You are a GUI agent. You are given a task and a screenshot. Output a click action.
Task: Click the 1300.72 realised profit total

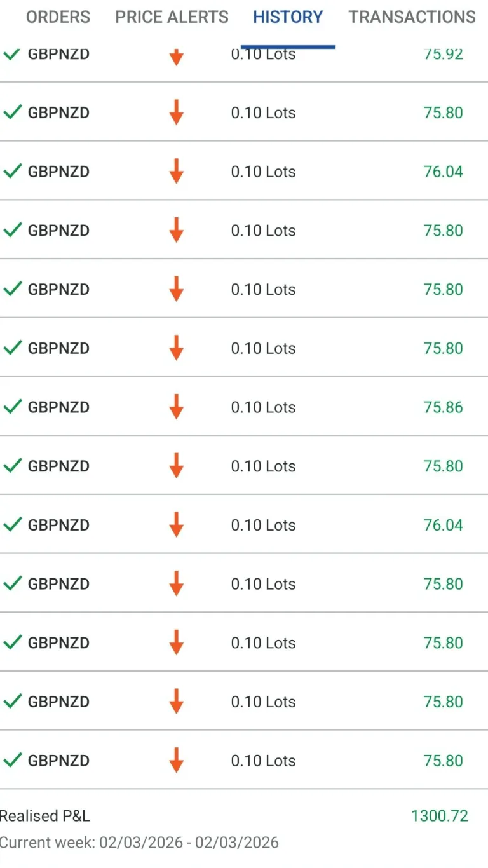point(439,816)
